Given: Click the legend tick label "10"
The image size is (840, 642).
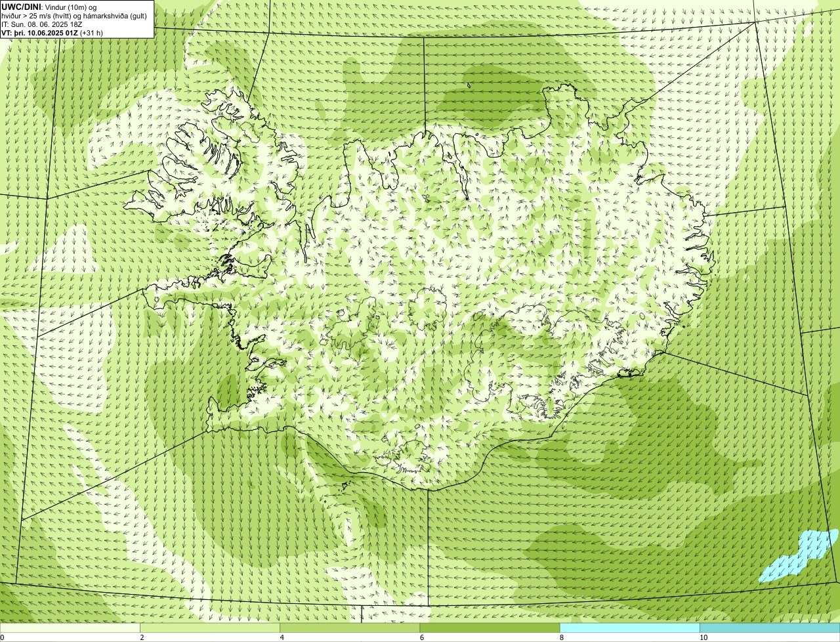Looking at the screenshot, I should pyautogui.click(x=703, y=637).
